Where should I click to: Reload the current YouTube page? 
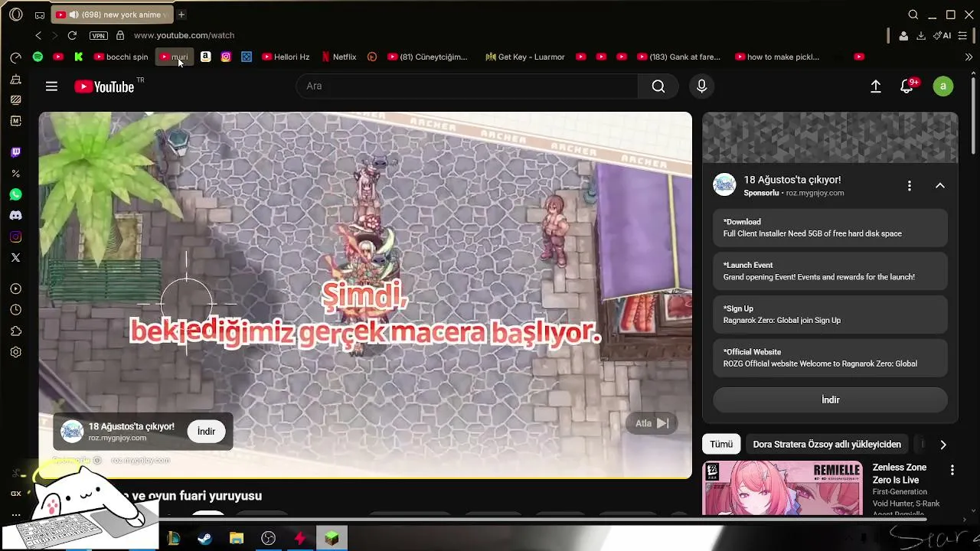pos(72,35)
